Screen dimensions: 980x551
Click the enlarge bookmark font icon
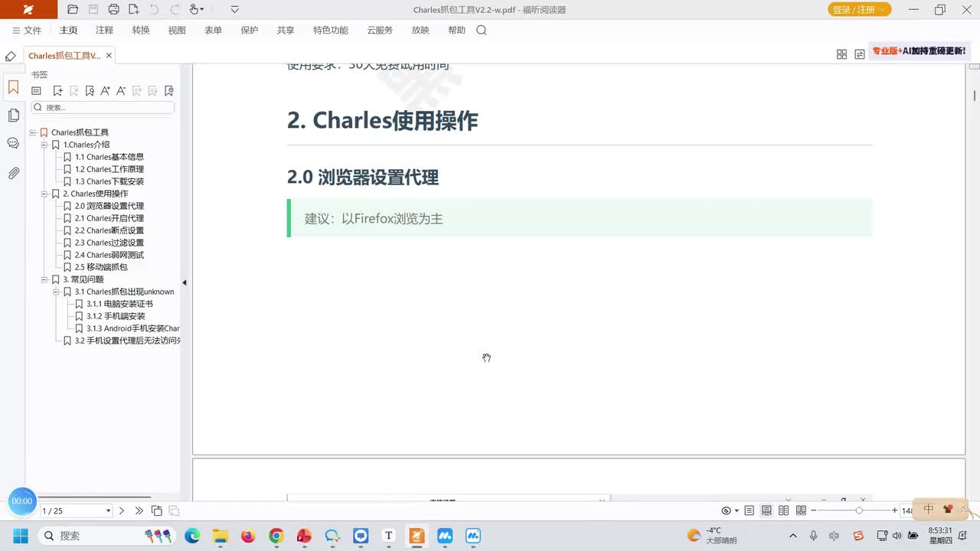pos(105,90)
